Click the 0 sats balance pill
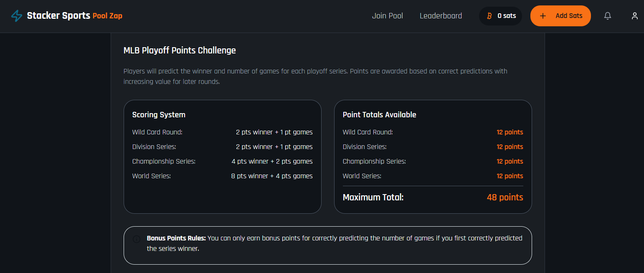 coord(500,16)
